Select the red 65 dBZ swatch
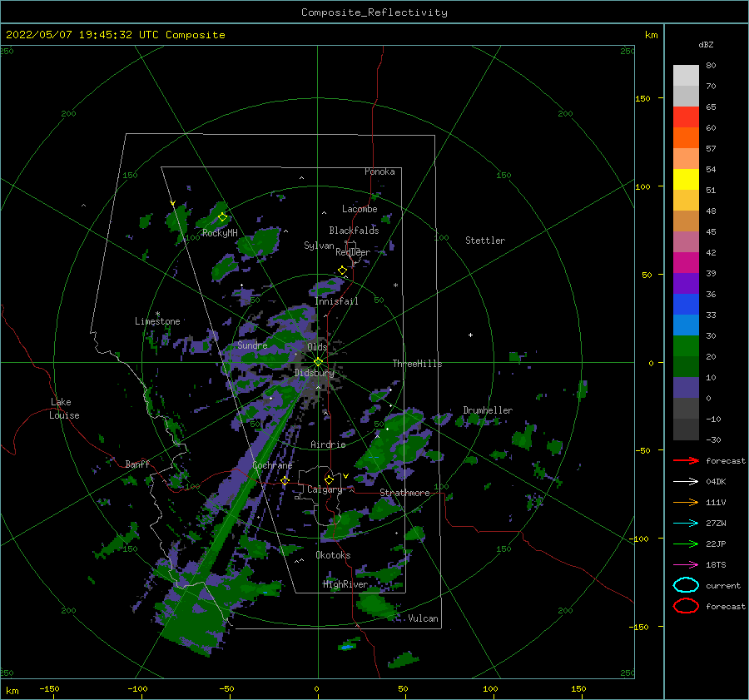The height and width of the screenshot is (700, 749). tap(686, 117)
